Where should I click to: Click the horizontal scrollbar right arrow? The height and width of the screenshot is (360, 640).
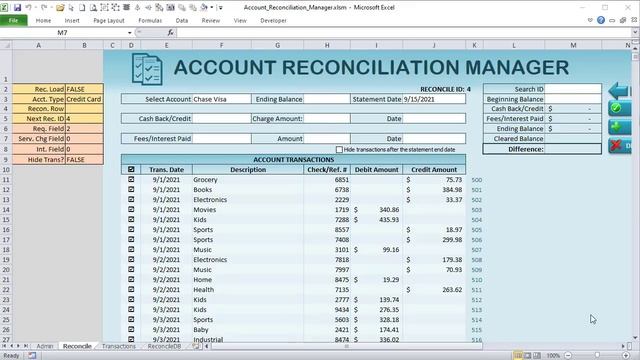point(623,346)
